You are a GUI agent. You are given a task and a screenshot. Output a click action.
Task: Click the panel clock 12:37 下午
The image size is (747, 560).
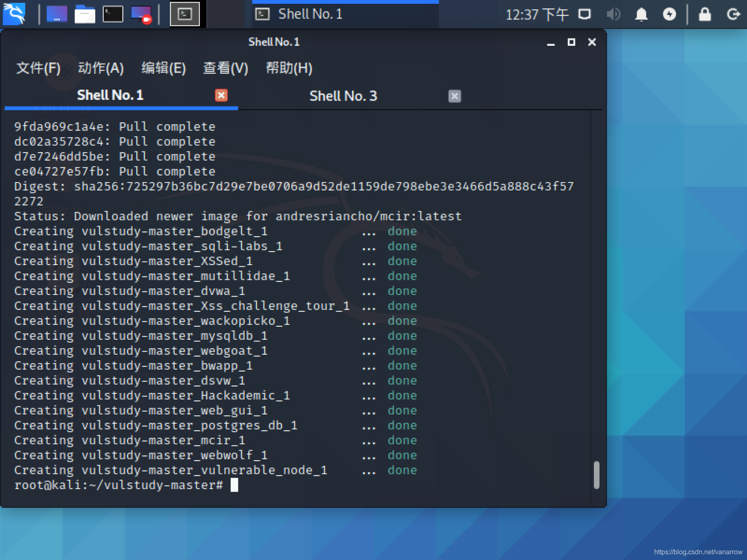[537, 15]
